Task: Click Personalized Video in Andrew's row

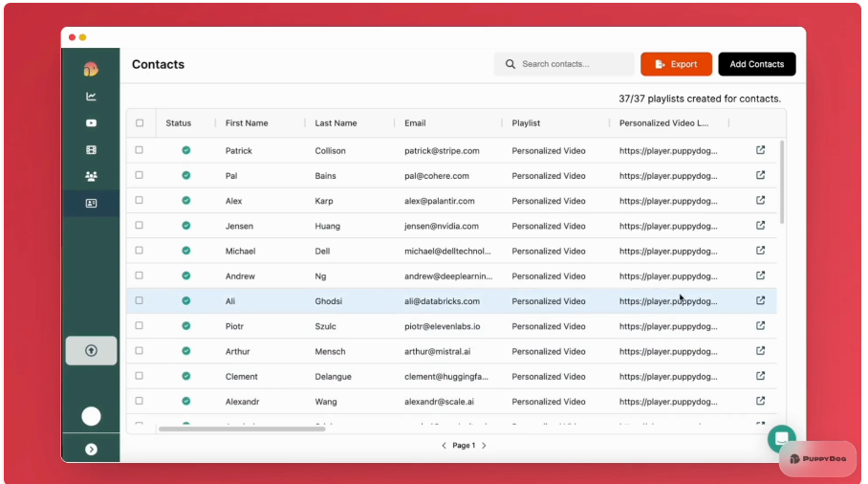Action: tap(548, 275)
